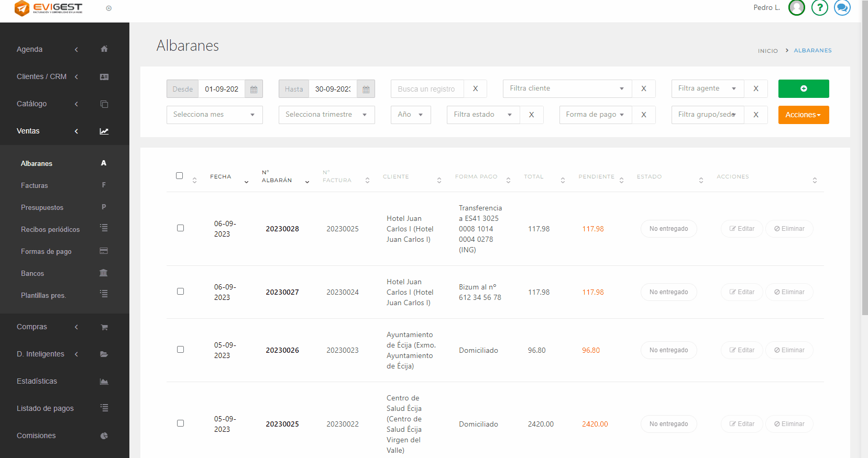Click the green add new albarán button
The height and width of the screenshot is (458, 868).
tap(803, 89)
